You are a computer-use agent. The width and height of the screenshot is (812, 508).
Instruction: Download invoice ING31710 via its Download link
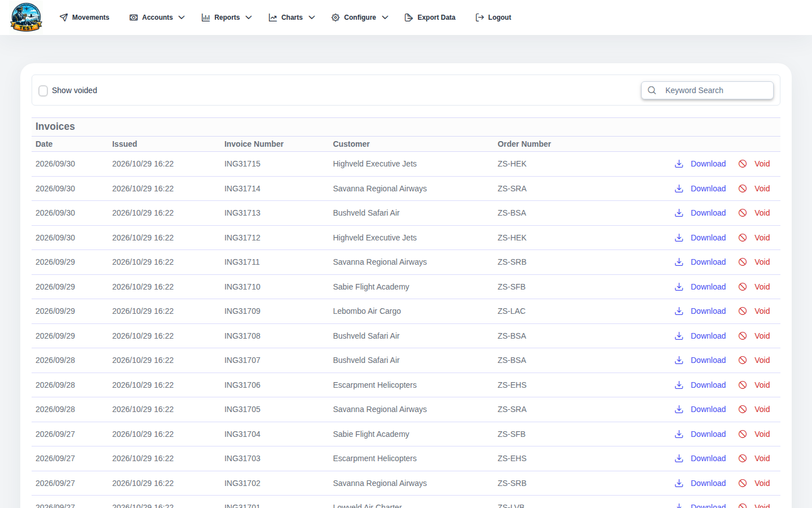[708, 287]
